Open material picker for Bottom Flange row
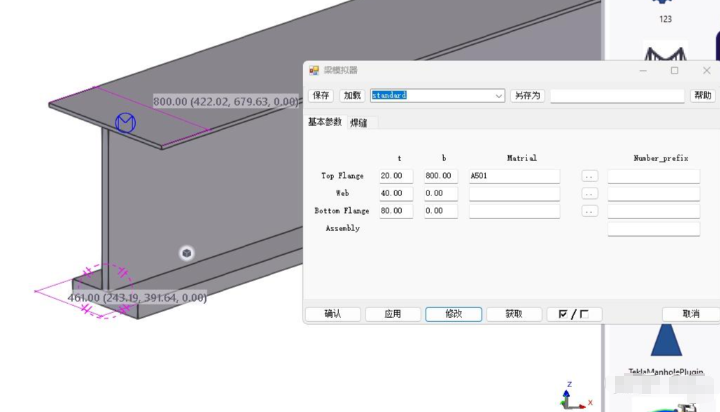The width and height of the screenshot is (720, 412). 590,211
